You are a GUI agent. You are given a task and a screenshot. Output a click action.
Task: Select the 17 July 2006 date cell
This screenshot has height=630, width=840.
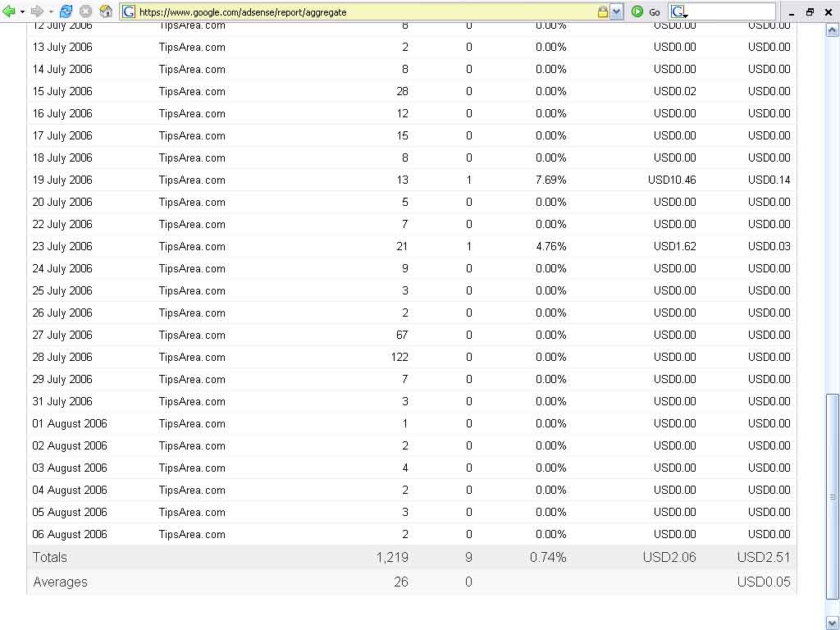62,136
